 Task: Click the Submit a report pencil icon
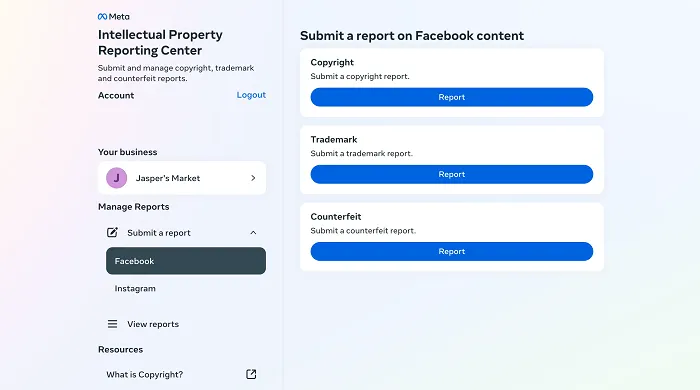112,232
